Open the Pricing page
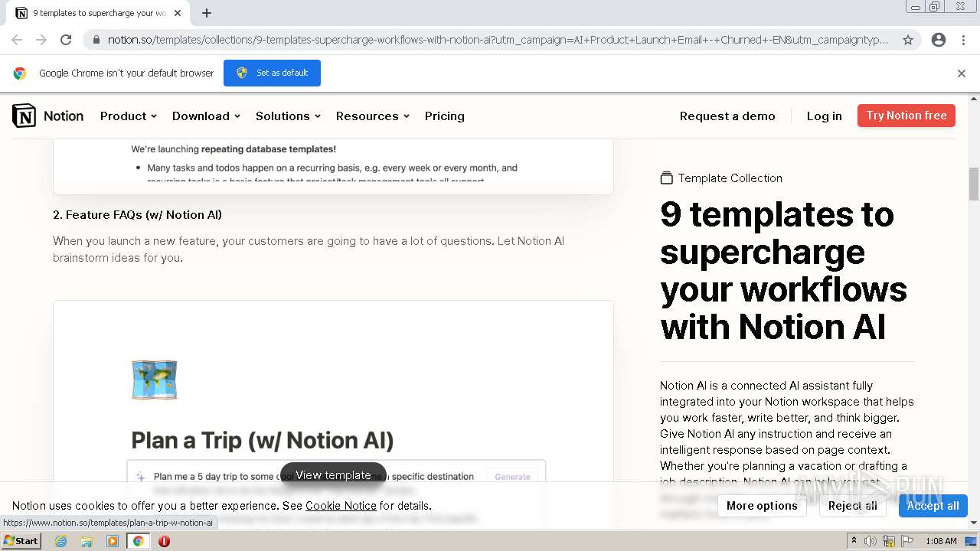 tap(445, 116)
